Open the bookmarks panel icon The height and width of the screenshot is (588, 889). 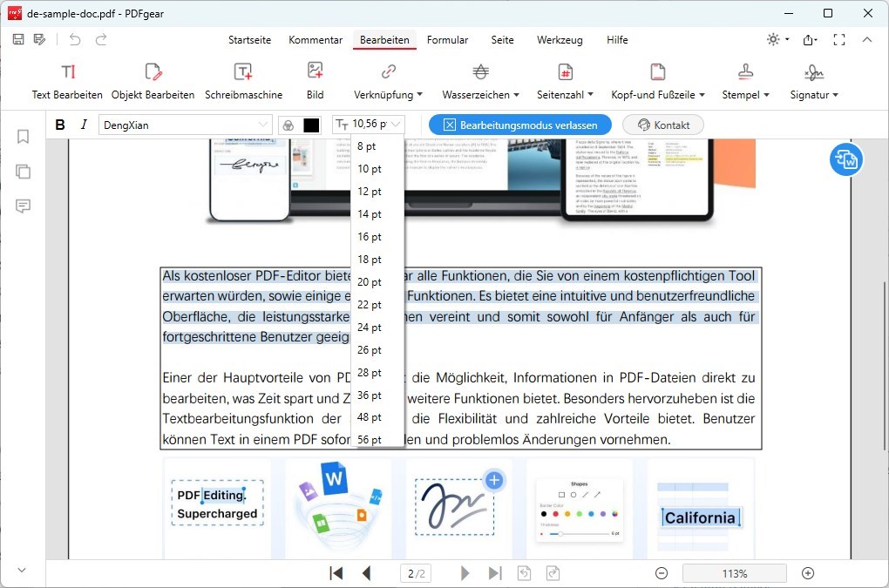click(x=23, y=136)
